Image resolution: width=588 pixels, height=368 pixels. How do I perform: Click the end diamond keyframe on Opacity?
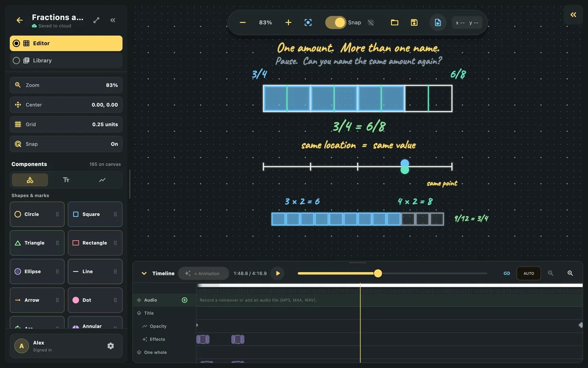tap(581, 325)
